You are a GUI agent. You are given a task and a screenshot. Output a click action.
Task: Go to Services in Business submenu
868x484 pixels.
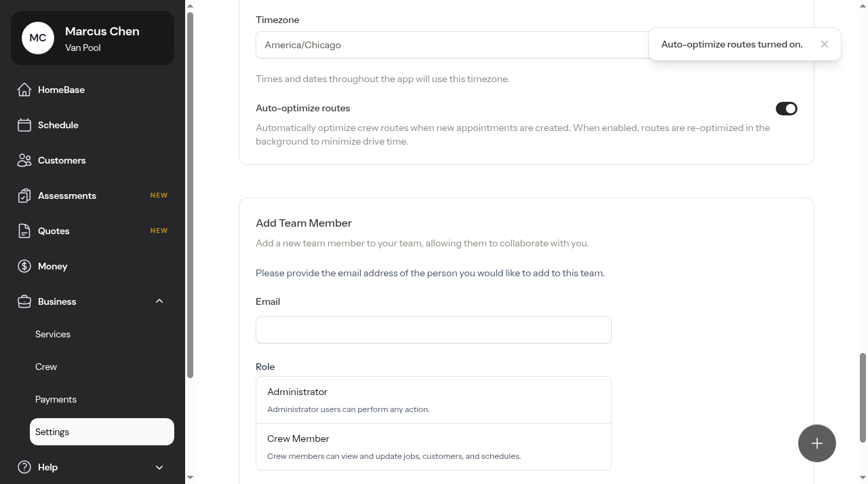click(x=53, y=334)
